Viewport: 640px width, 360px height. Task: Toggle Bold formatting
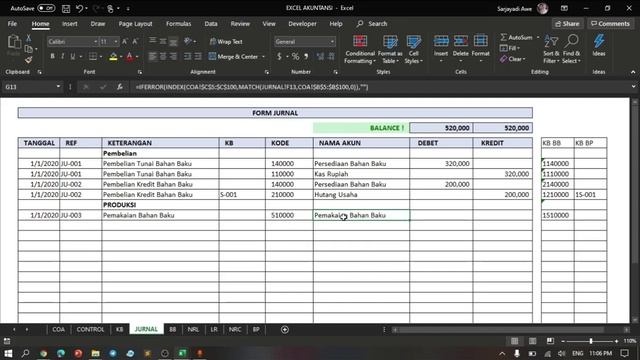52,56
